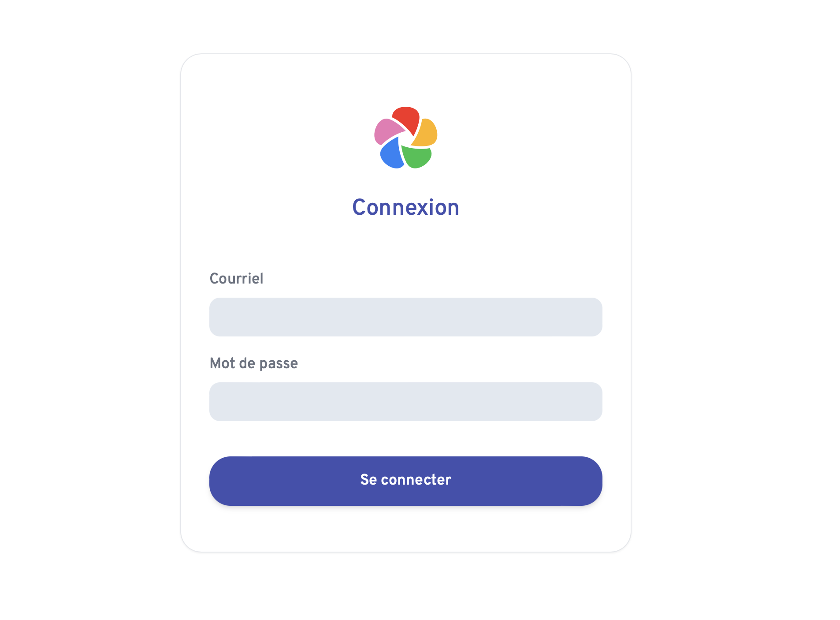840x620 pixels.
Task: Place cursor in the email text box
Action: [x=405, y=317]
